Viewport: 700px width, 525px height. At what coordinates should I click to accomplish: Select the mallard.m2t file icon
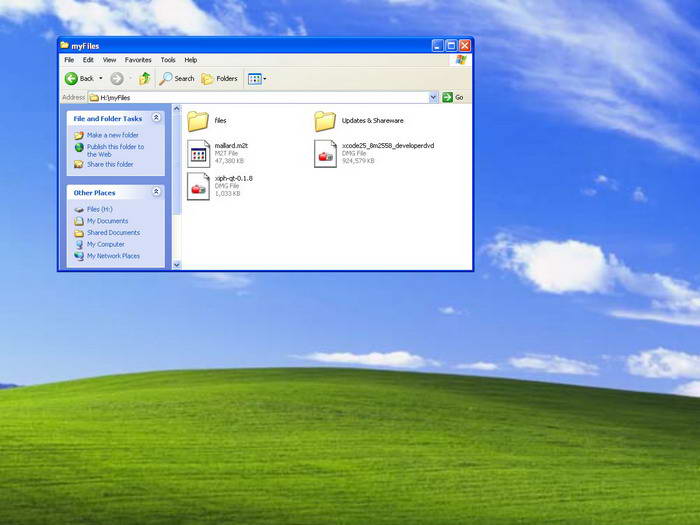pos(198,154)
